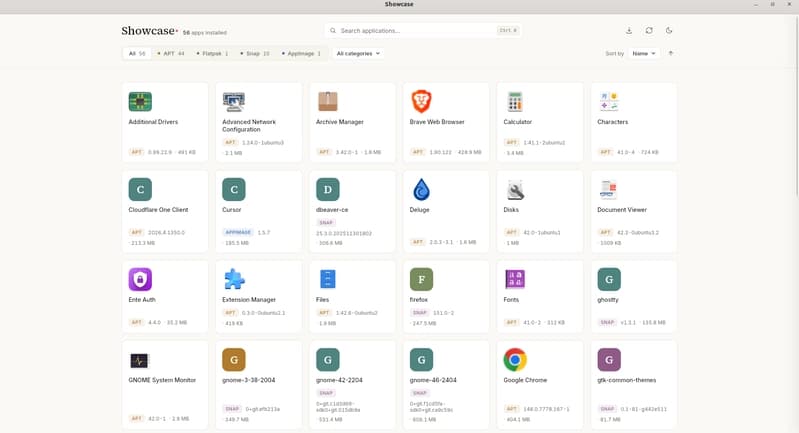The height and width of the screenshot is (433, 799).
Task: Select the gnome-42-2204 icon
Action: pyautogui.click(x=328, y=360)
